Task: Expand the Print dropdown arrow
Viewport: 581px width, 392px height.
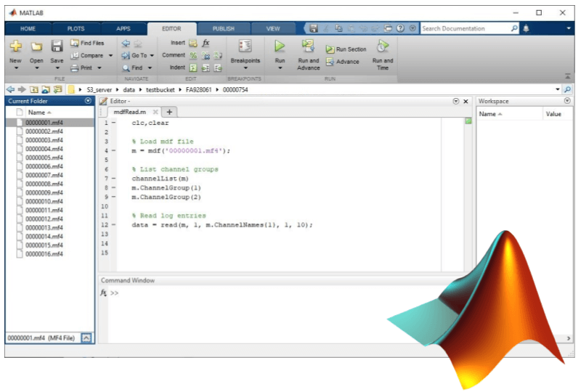Action: tap(99, 68)
